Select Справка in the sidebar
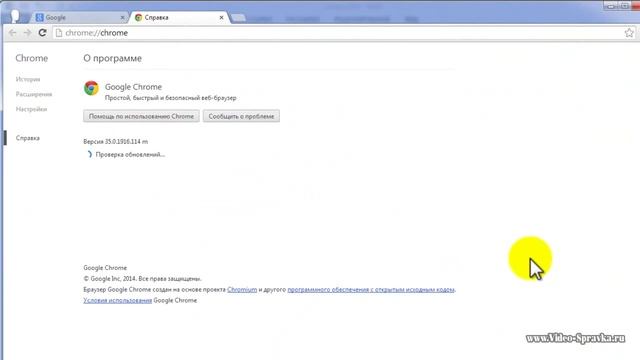This screenshot has width=640, height=360. coord(28,138)
